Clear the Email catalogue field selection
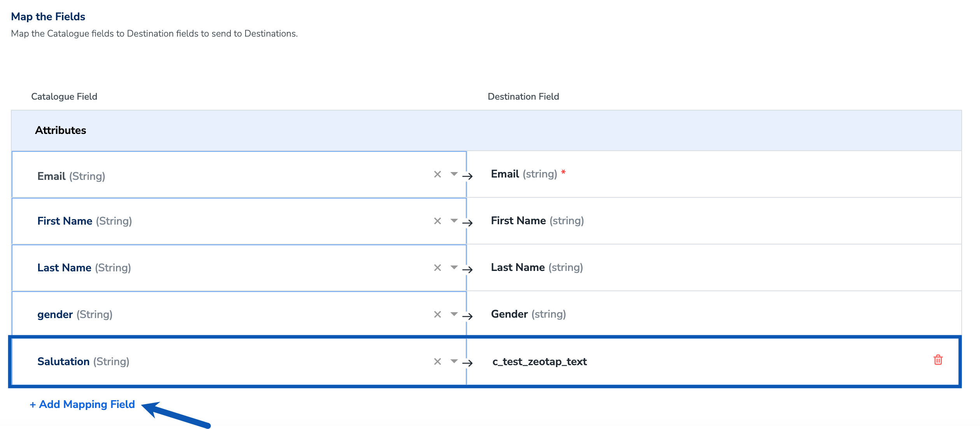 (437, 174)
